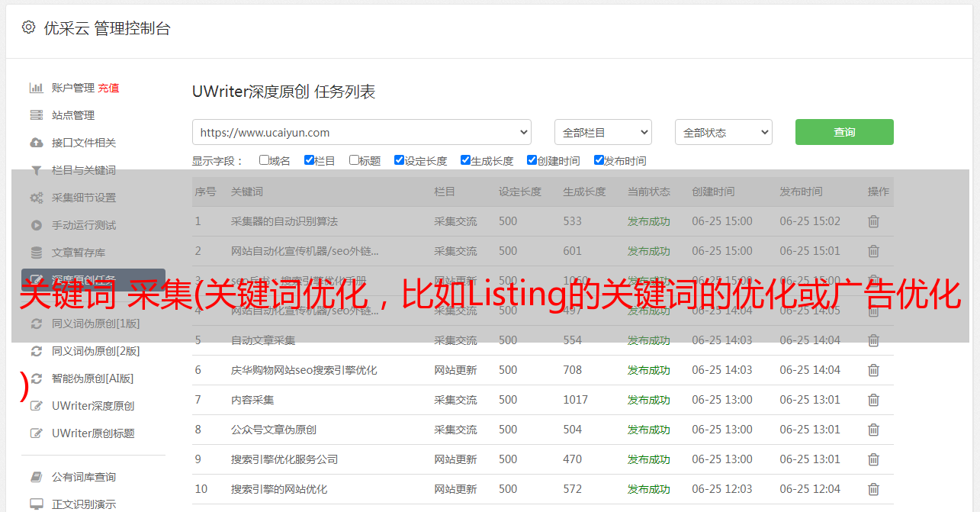Click the 内容采集 keyword in row 7
This screenshot has height=512, width=980.
click(x=252, y=400)
